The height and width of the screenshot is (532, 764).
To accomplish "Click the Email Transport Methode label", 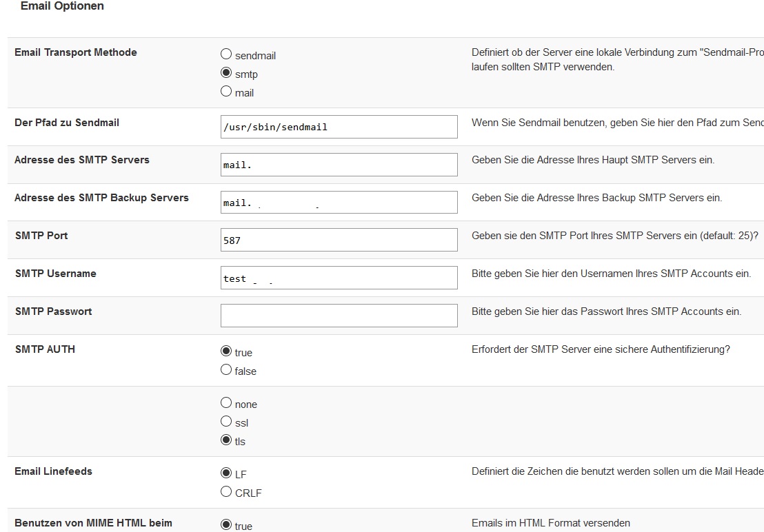I will [x=76, y=52].
